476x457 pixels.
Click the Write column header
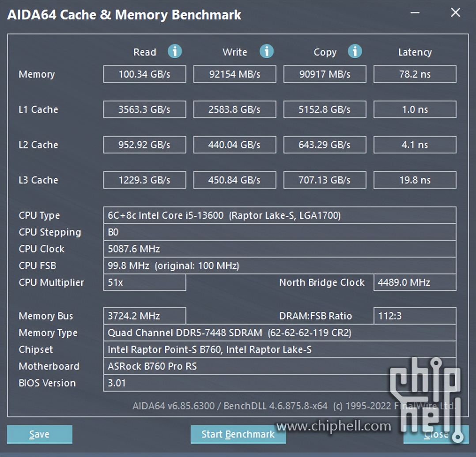(x=234, y=52)
